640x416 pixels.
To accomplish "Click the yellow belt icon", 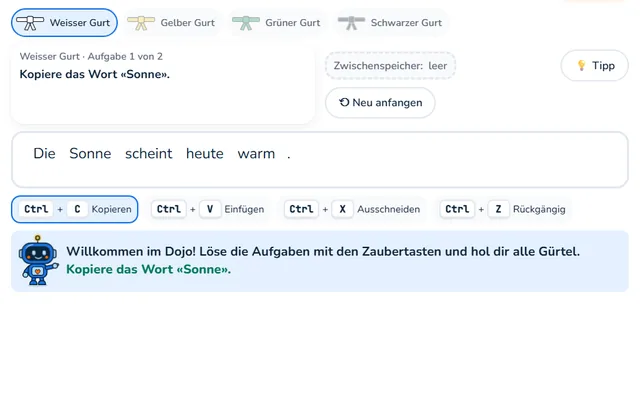I will click(141, 23).
